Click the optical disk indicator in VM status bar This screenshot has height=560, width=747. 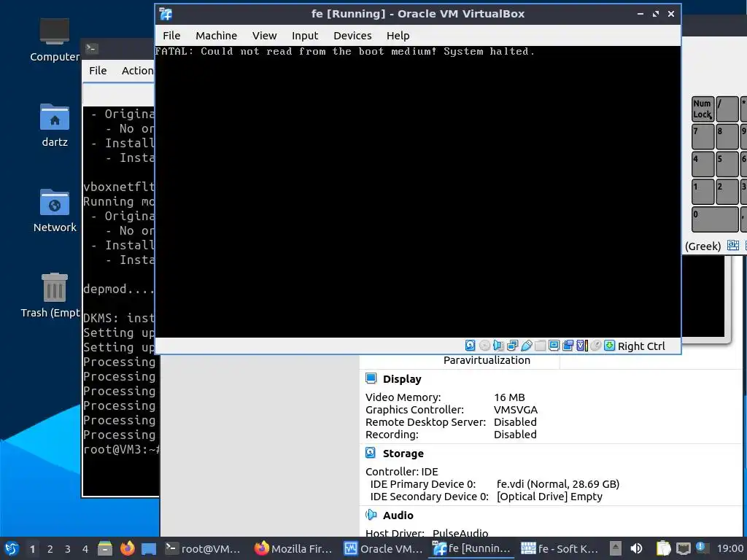click(x=484, y=346)
